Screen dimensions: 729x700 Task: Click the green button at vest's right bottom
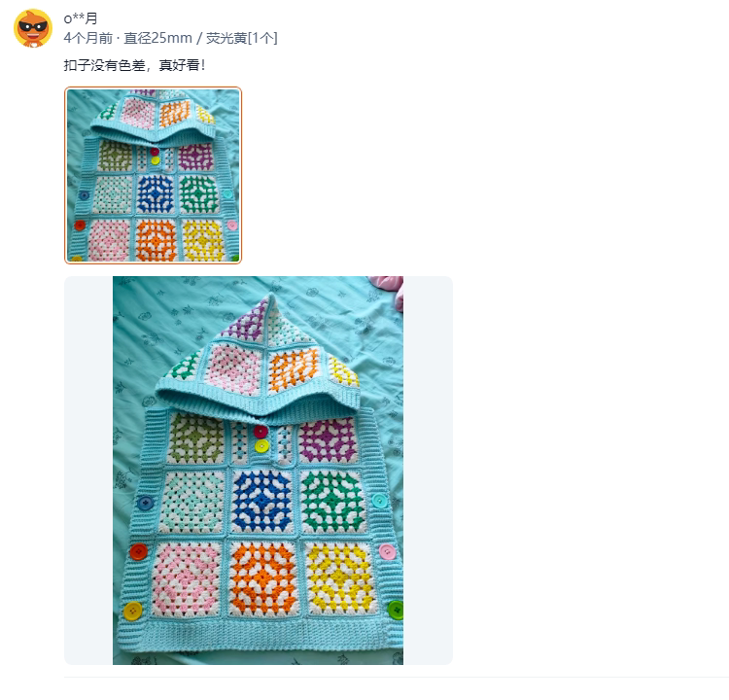[396, 610]
